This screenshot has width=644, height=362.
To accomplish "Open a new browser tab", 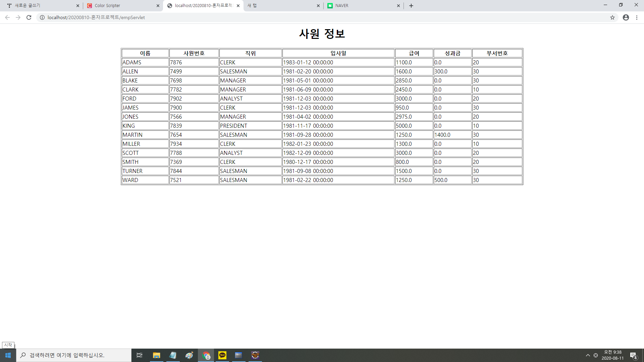I will pyautogui.click(x=411, y=6).
